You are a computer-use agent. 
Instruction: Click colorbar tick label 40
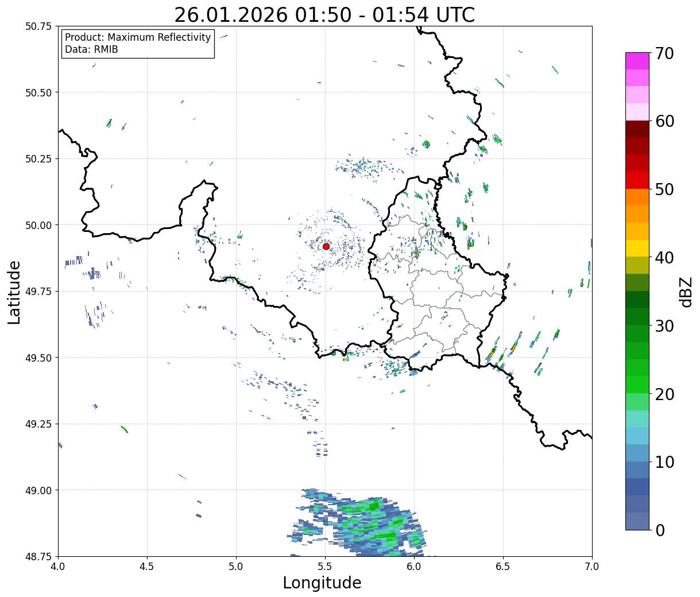pyautogui.click(x=664, y=257)
